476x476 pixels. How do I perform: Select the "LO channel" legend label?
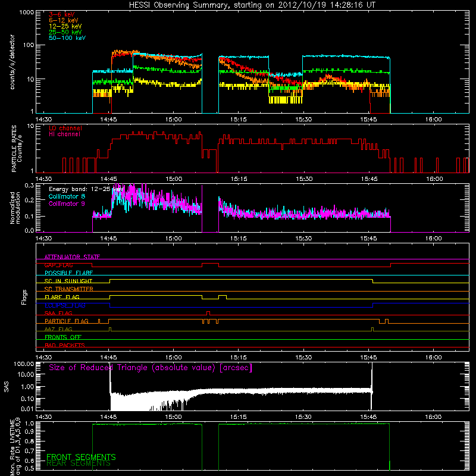[x=65, y=128]
